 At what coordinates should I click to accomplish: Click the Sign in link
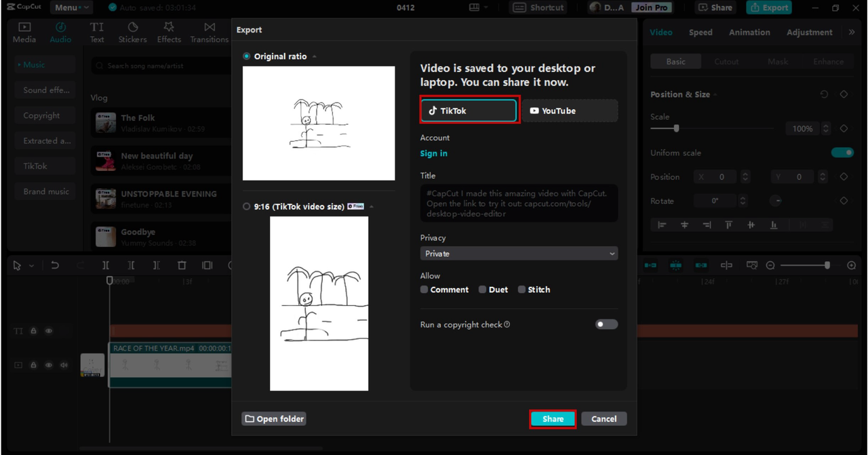point(434,153)
